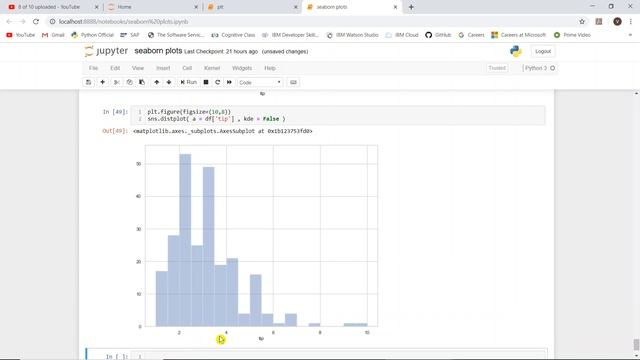Image resolution: width=640 pixels, height=360 pixels.
Task: Click the Out[49] output prompt
Action: (x=115, y=131)
